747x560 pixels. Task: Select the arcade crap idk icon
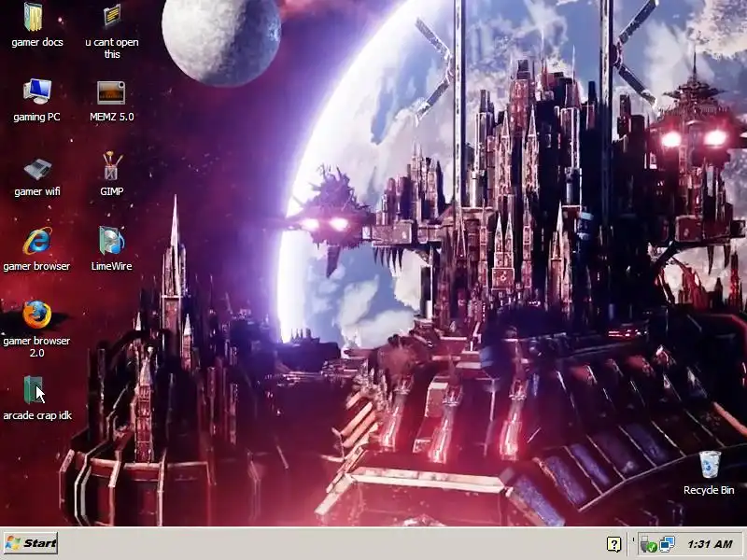(x=34, y=390)
